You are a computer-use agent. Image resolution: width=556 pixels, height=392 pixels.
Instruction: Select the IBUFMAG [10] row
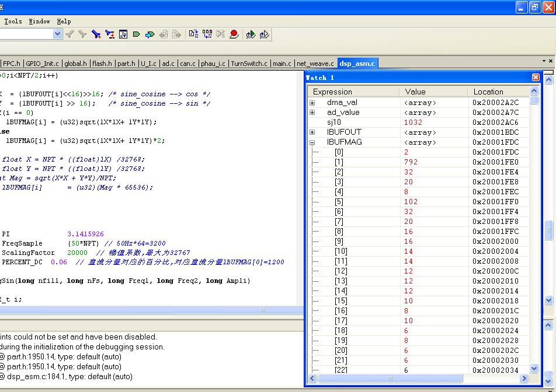pyautogui.click(x=418, y=251)
